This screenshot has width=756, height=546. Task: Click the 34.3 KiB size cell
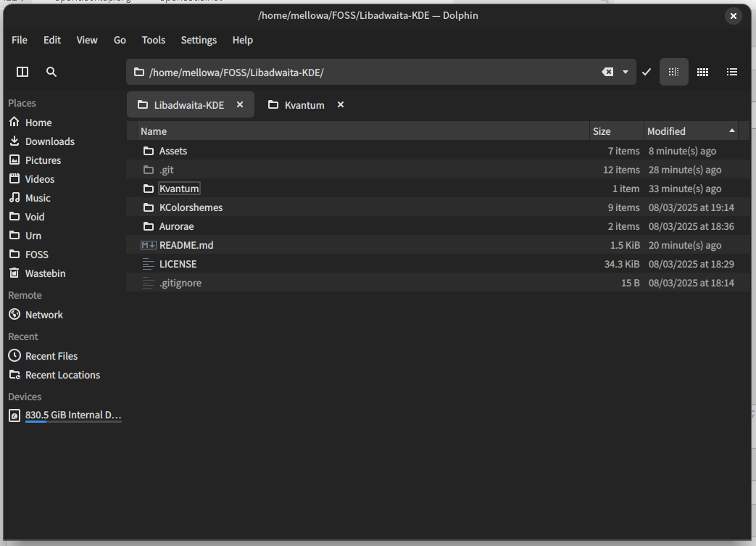tap(622, 264)
